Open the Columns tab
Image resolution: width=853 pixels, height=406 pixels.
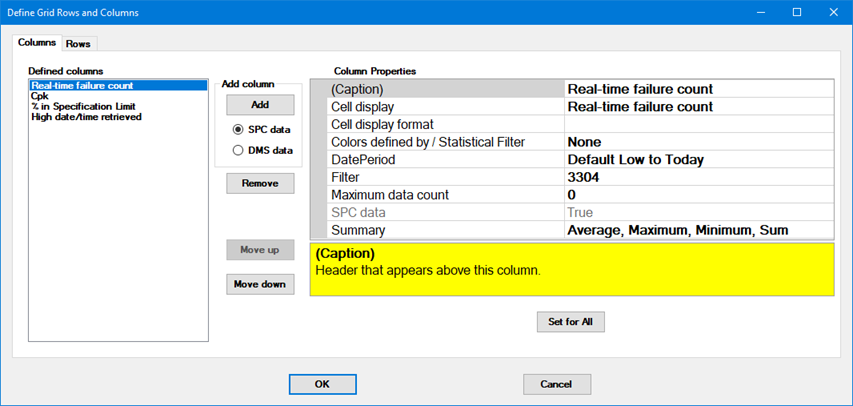point(37,43)
